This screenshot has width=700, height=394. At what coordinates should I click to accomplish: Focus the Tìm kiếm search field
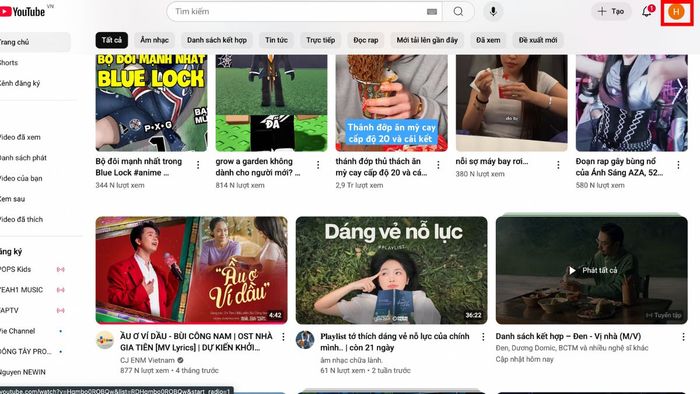(304, 12)
